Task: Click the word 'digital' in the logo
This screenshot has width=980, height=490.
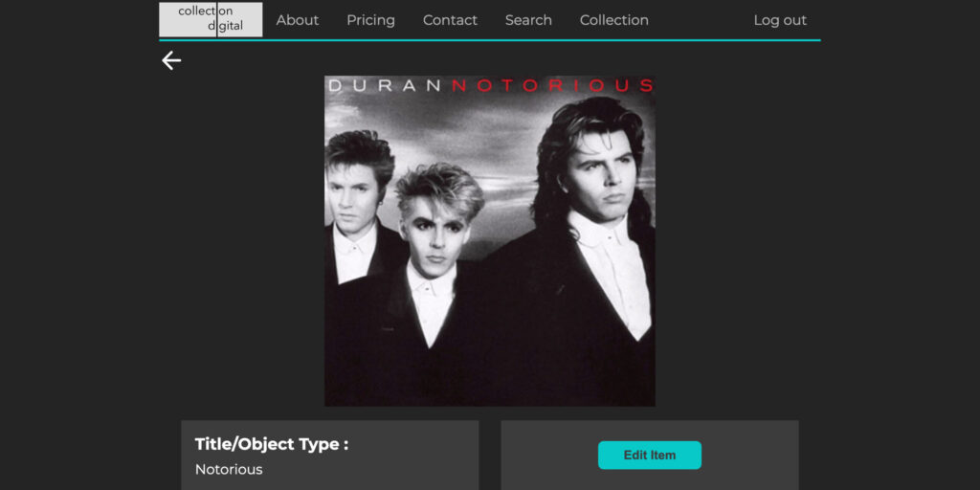Action: [x=226, y=26]
